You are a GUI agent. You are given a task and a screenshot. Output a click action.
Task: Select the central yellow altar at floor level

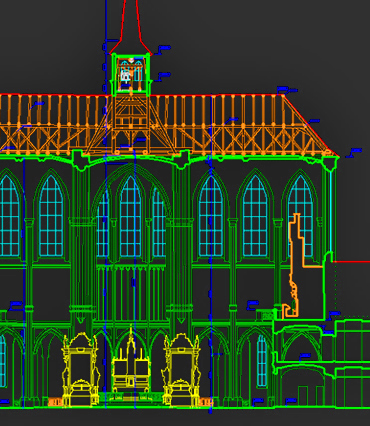point(131,362)
